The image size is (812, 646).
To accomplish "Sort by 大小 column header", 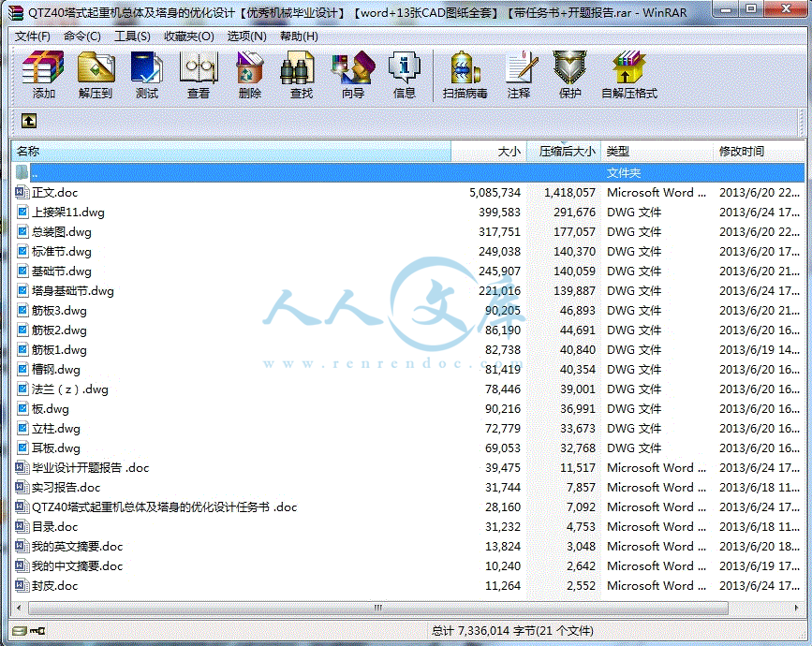I will tap(489, 151).
